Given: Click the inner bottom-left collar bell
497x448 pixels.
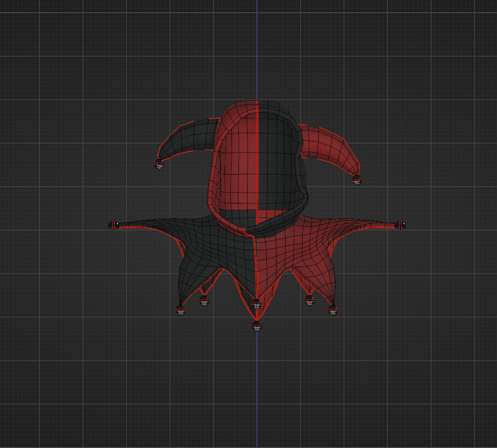Looking at the screenshot, I should coord(204,301).
